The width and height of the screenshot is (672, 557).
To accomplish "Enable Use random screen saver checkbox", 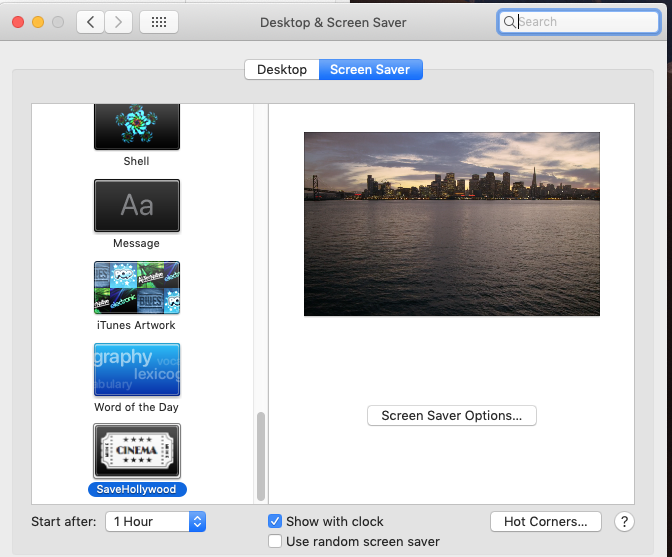I will 275,541.
